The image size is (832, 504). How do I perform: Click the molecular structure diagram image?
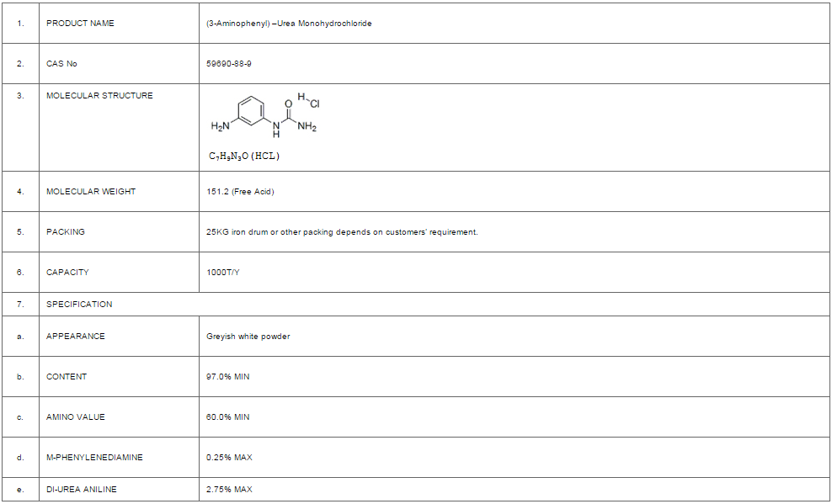[x=264, y=117]
